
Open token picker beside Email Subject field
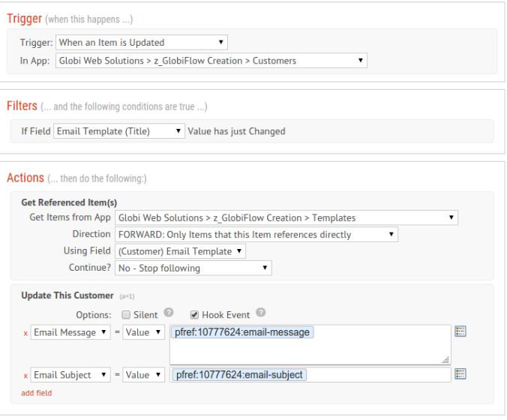pyautogui.click(x=460, y=373)
